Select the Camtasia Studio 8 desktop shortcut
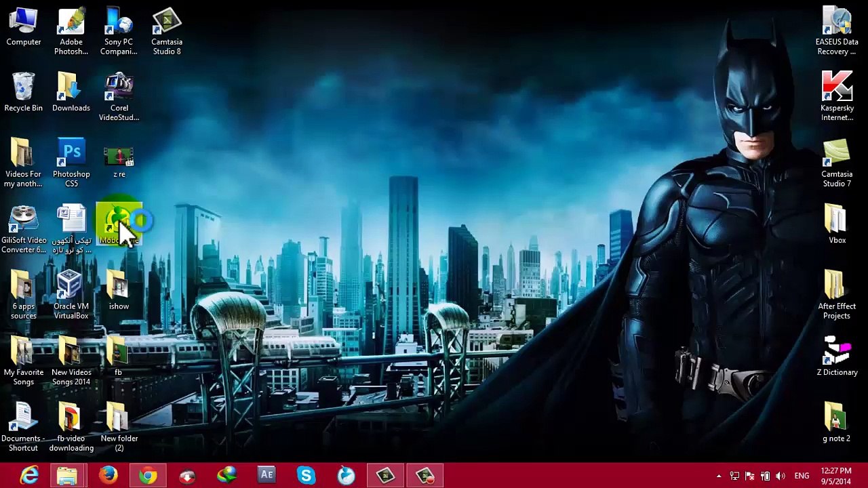Viewport: 868px width, 488px height. [x=167, y=32]
